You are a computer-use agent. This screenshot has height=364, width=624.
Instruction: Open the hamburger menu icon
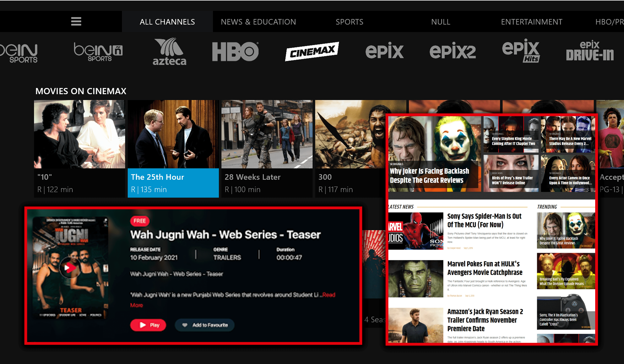(76, 22)
